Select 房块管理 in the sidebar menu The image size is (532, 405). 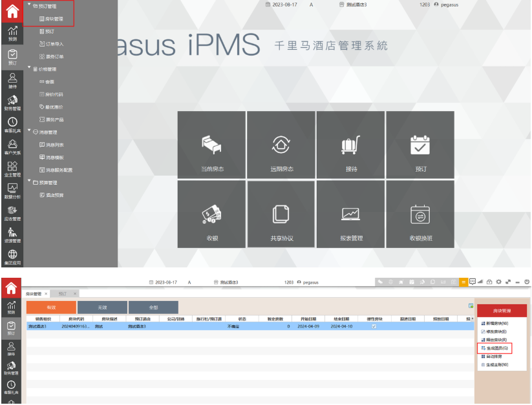point(51,19)
